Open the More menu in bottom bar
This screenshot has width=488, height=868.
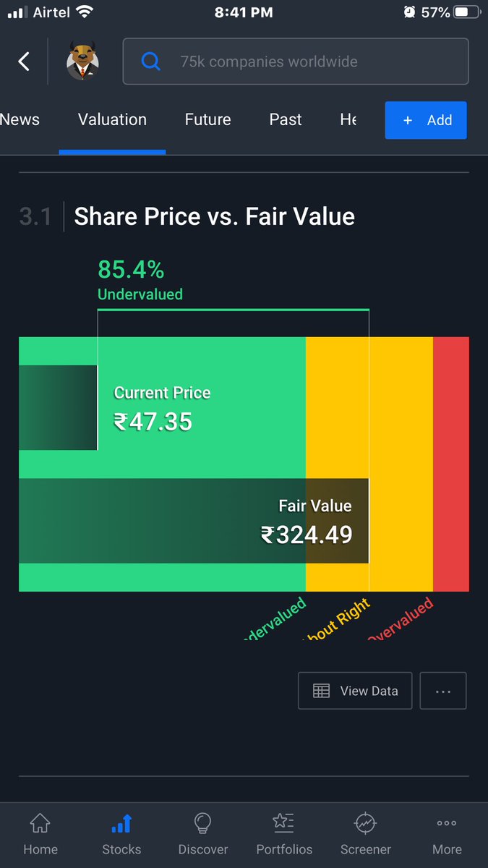(x=447, y=833)
